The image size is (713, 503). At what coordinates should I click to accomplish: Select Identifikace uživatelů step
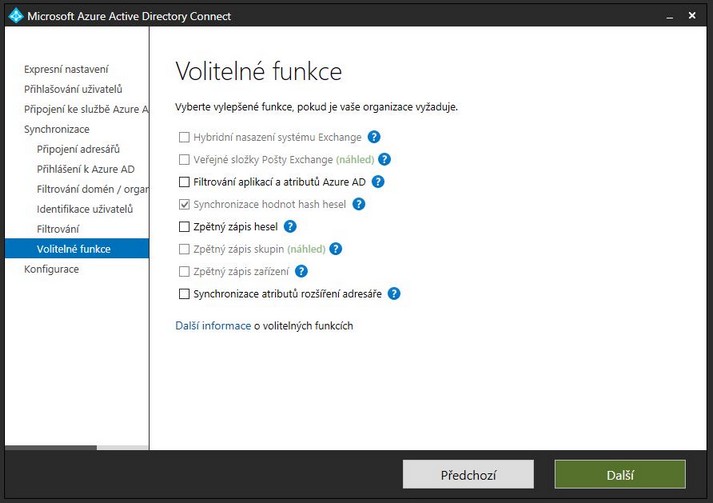(x=85, y=209)
